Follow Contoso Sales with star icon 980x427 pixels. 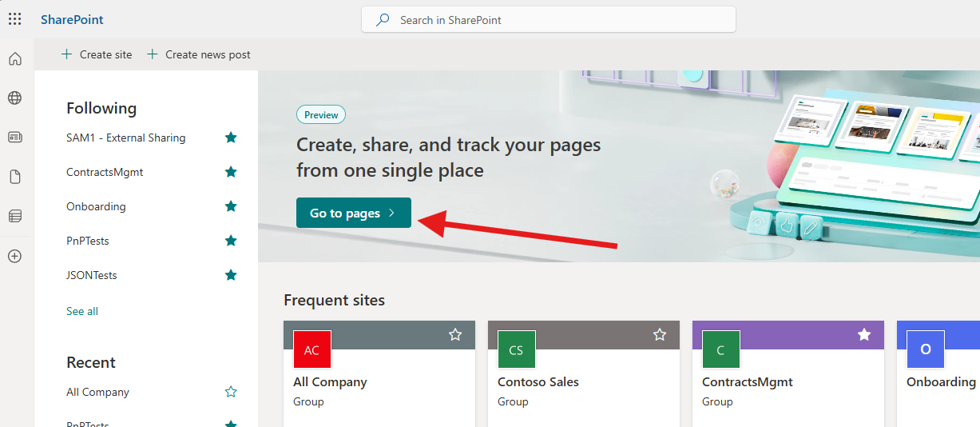pos(660,334)
